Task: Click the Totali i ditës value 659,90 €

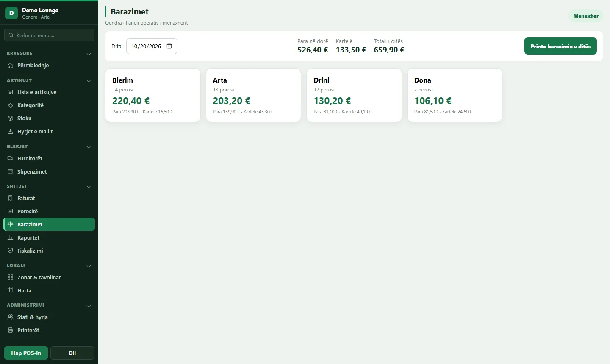Action: (389, 50)
